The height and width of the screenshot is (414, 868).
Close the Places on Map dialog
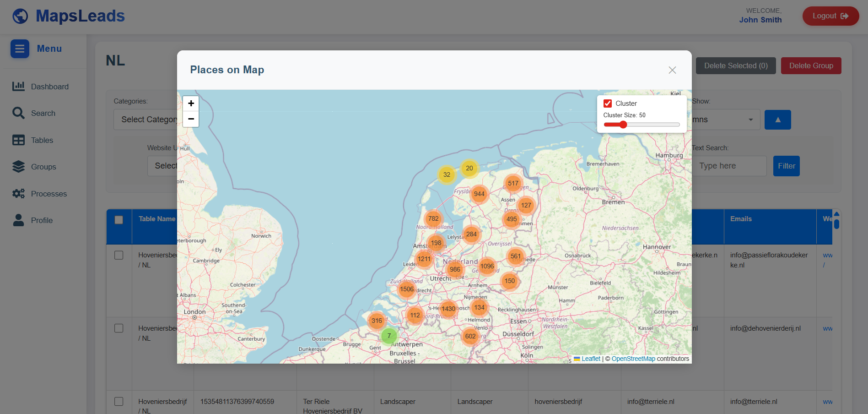click(672, 70)
